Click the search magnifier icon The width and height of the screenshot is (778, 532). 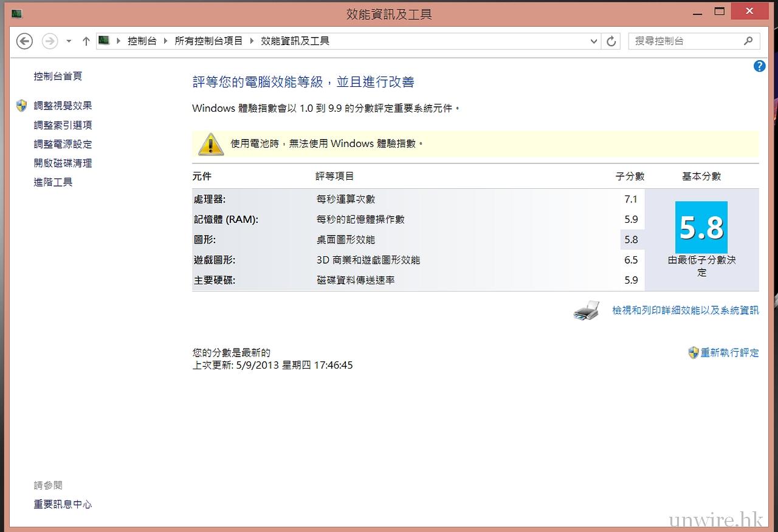[x=748, y=41]
